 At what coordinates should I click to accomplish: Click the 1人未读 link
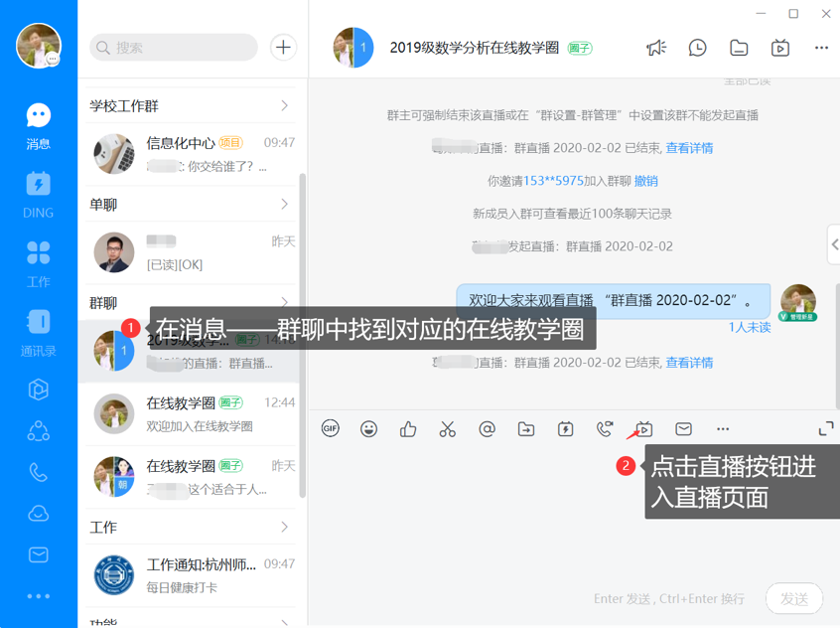coord(750,327)
